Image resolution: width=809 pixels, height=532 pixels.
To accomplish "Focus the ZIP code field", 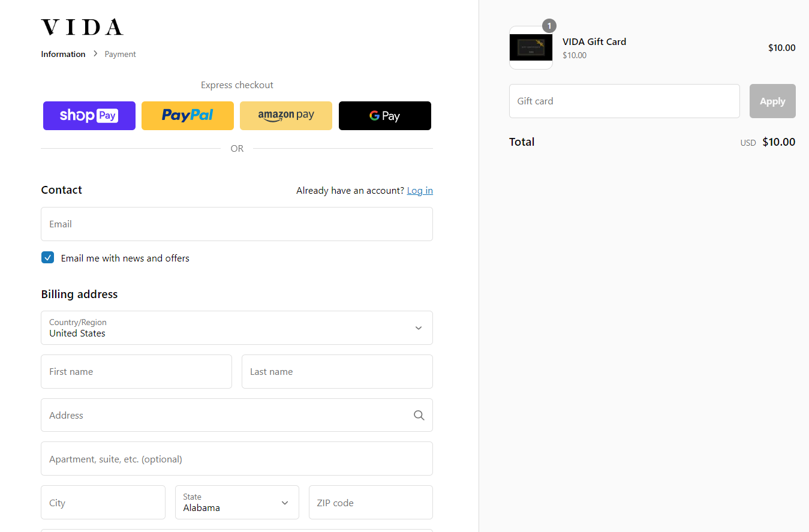I will [x=371, y=503].
